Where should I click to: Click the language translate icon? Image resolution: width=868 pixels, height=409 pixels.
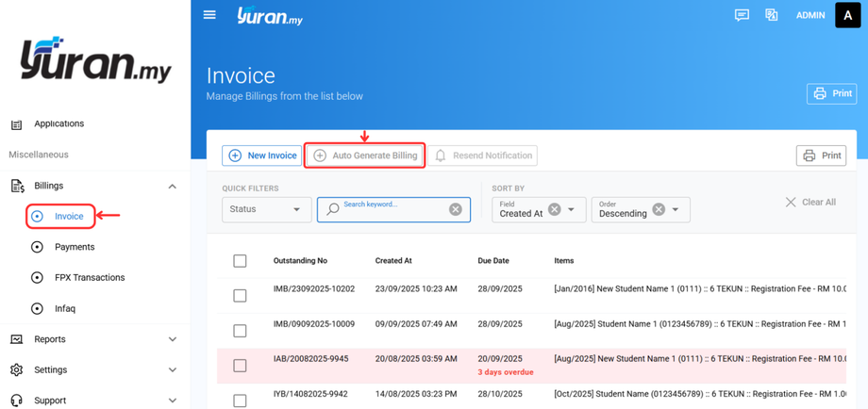(771, 15)
